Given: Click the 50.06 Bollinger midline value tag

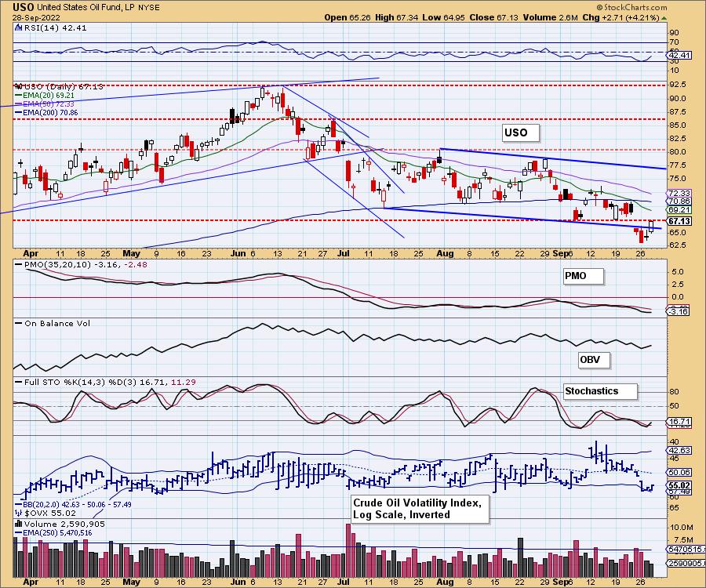Looking at the screenshot, I should pyautogui.click(x=679, y=473).
